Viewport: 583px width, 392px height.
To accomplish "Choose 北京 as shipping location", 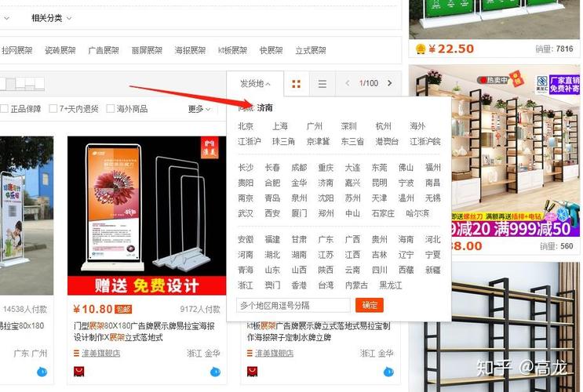I will 246,126.
